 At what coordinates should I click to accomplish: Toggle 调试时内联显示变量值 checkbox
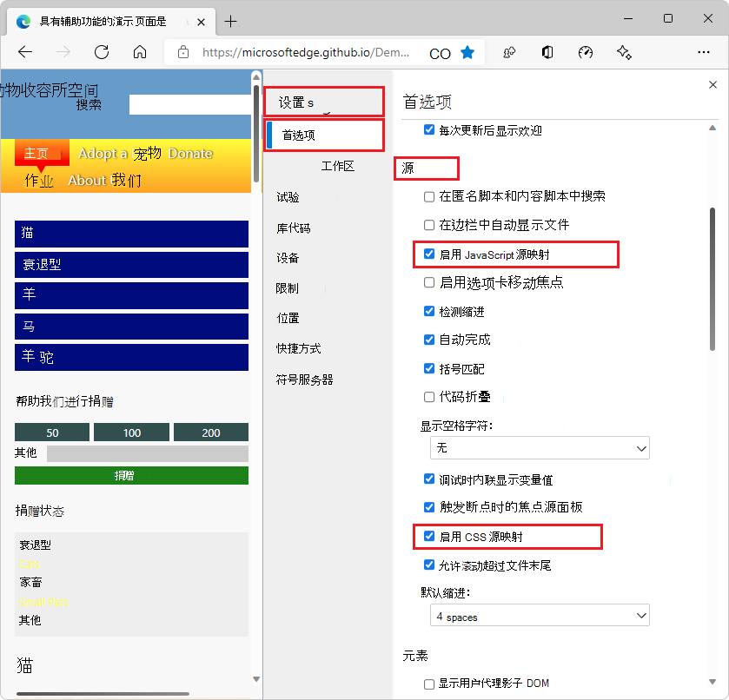[x=429, y=479]
